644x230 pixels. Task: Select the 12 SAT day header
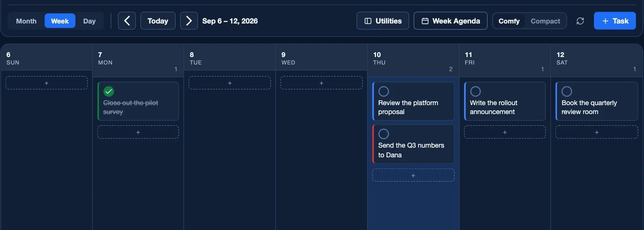point(597,60)
